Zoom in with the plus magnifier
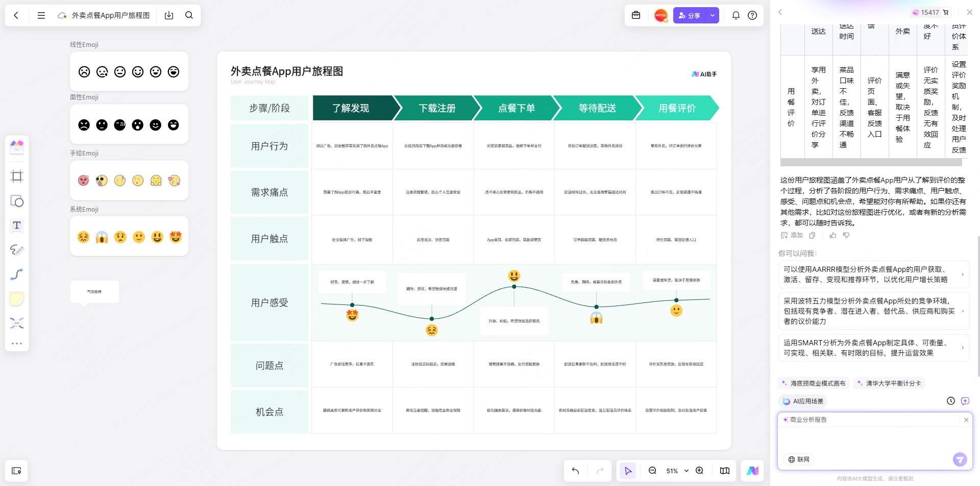Image resolution: width=980 pixels, height=486 pixels. [x=700, y=471]
